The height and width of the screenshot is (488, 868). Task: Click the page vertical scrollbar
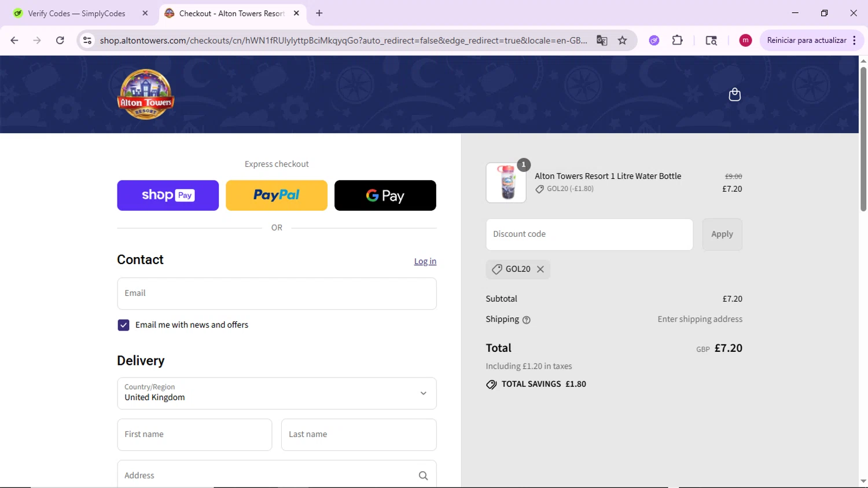[863, 139]
